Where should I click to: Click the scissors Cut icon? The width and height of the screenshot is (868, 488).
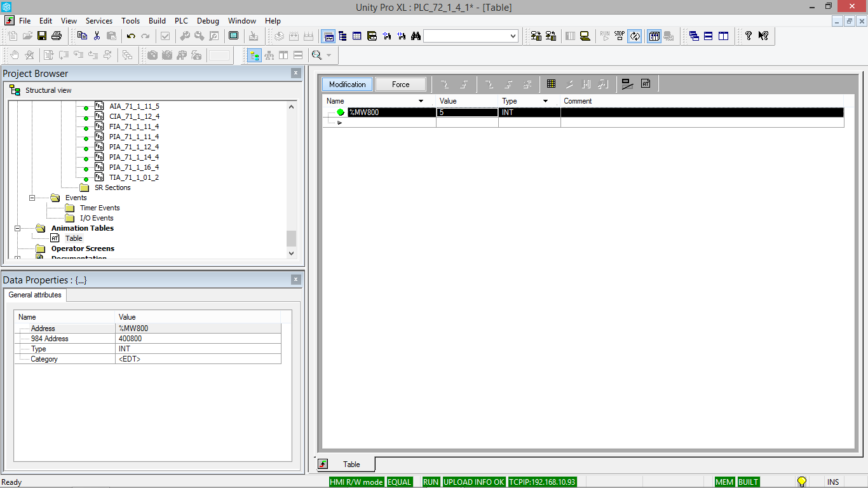(97, 36)
